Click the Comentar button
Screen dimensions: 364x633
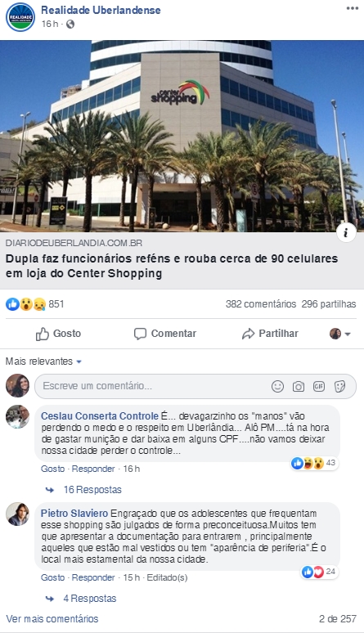pyautogui.click(x=165, y=334)
